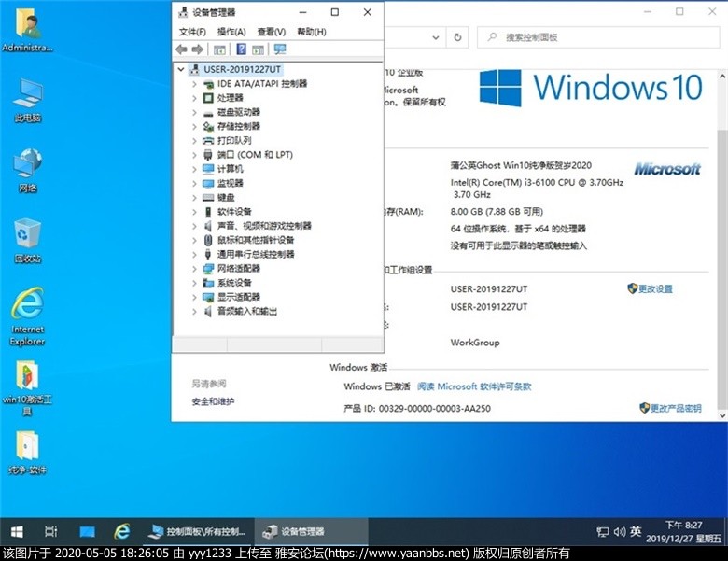Select the 系统设备 icon
The width and height of the screenshot is (728, 561).
[208, 283]
